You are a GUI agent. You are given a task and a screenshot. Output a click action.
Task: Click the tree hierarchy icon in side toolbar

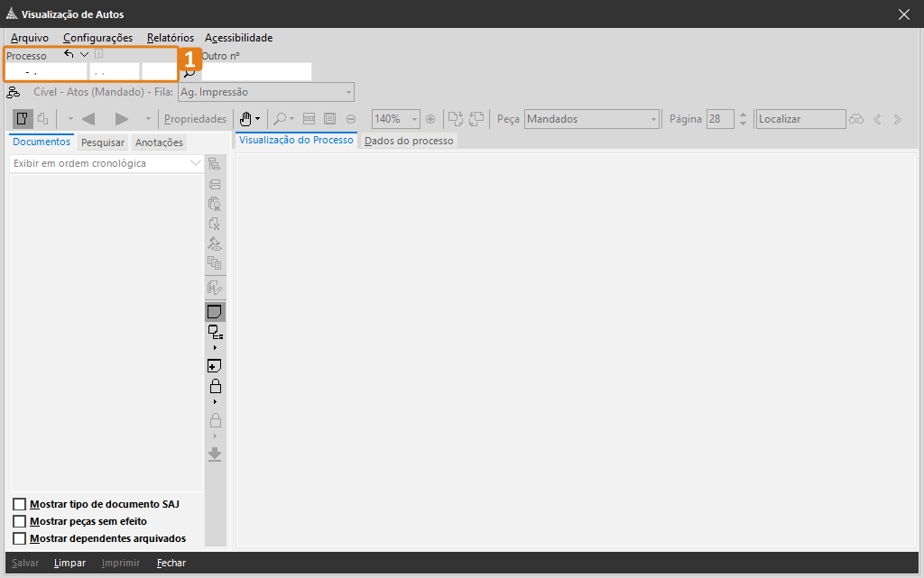coord(215,163)
